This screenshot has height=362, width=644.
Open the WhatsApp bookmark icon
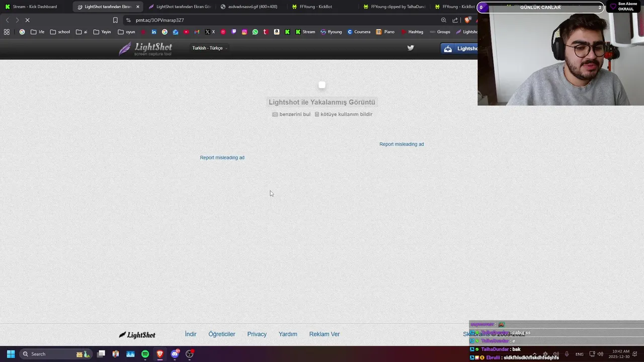pyautogui.click(x=255, y=32)
